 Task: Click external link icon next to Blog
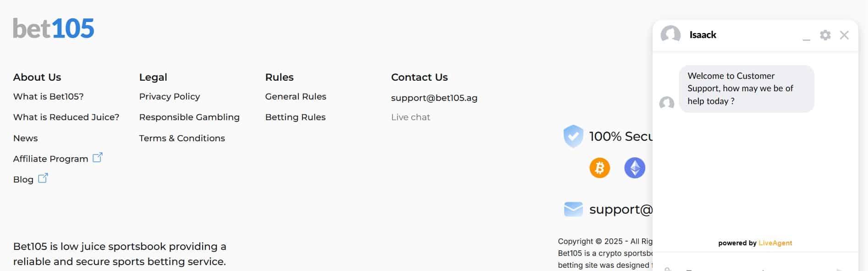[x=43, y=178]
